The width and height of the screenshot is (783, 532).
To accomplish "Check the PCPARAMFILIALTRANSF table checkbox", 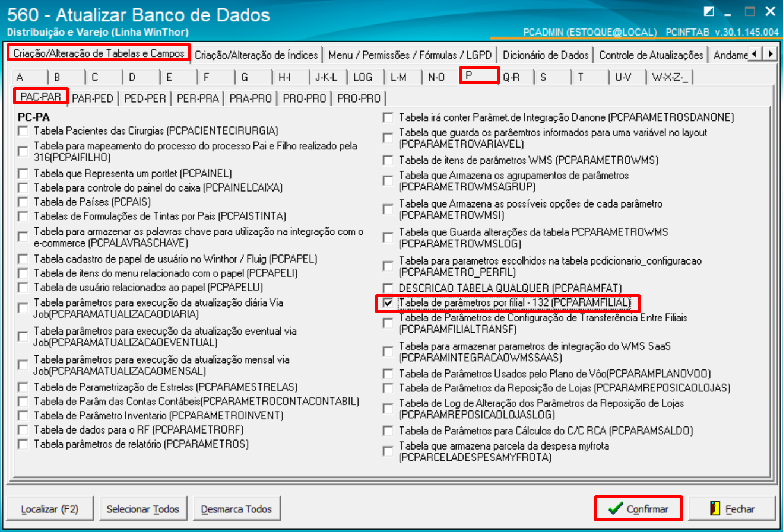I will tap(388, 323).
